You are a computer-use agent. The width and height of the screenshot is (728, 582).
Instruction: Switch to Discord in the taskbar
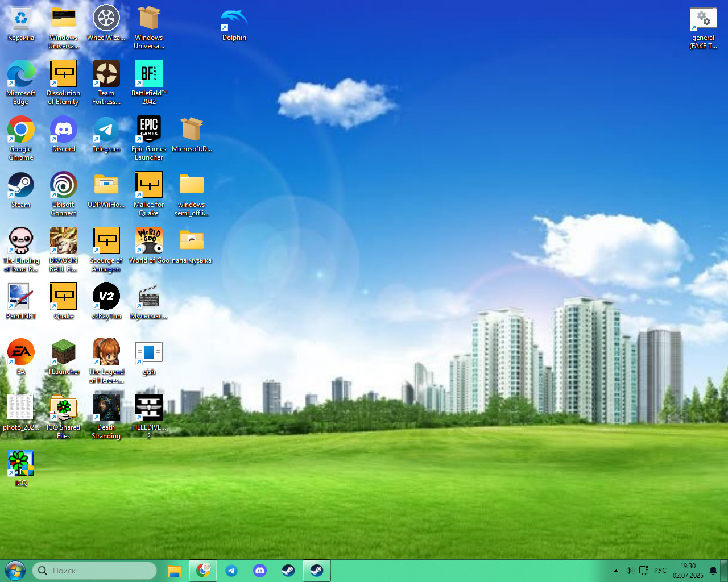pyautogui.click(x=260, y=571)
